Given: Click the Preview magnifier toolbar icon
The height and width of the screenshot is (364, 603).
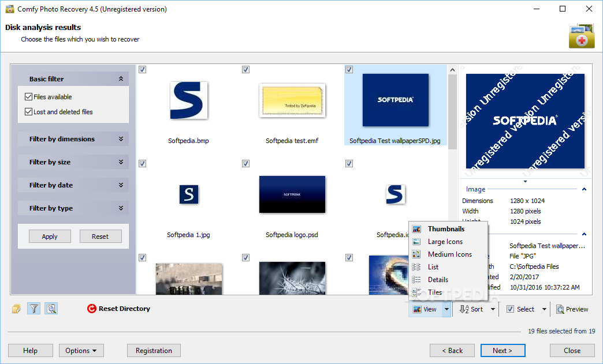Looking at the screenshot, I should (560, 309).
